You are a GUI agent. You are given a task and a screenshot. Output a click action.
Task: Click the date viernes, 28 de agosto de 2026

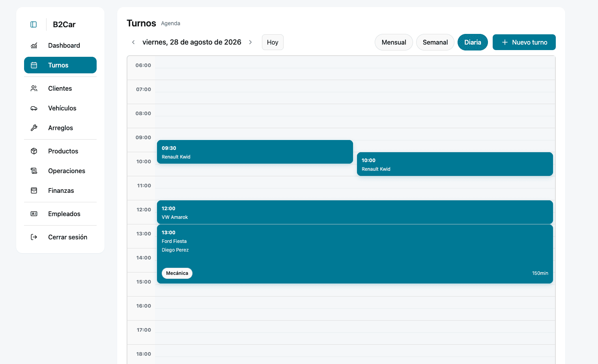(x=192, y=42)
